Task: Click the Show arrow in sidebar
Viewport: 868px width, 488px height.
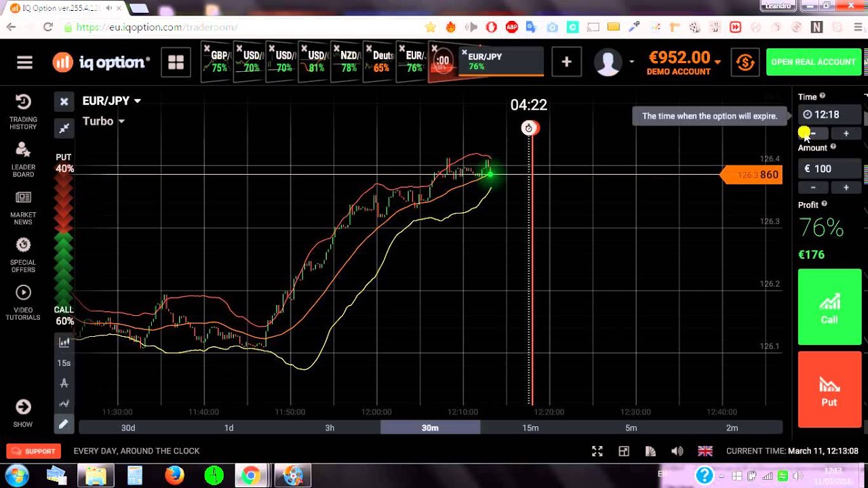Action: [x=23, y=413]
